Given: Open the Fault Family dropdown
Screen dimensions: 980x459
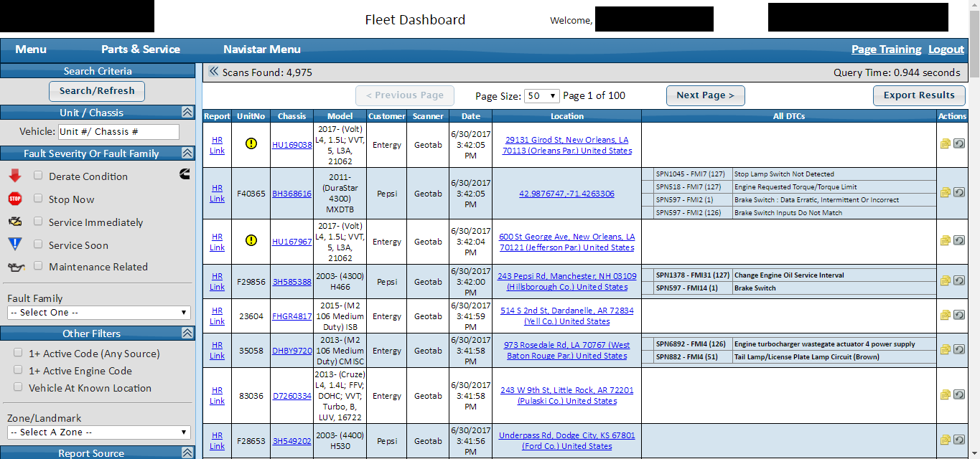Looking at the screenshot, I should [99, 313].
